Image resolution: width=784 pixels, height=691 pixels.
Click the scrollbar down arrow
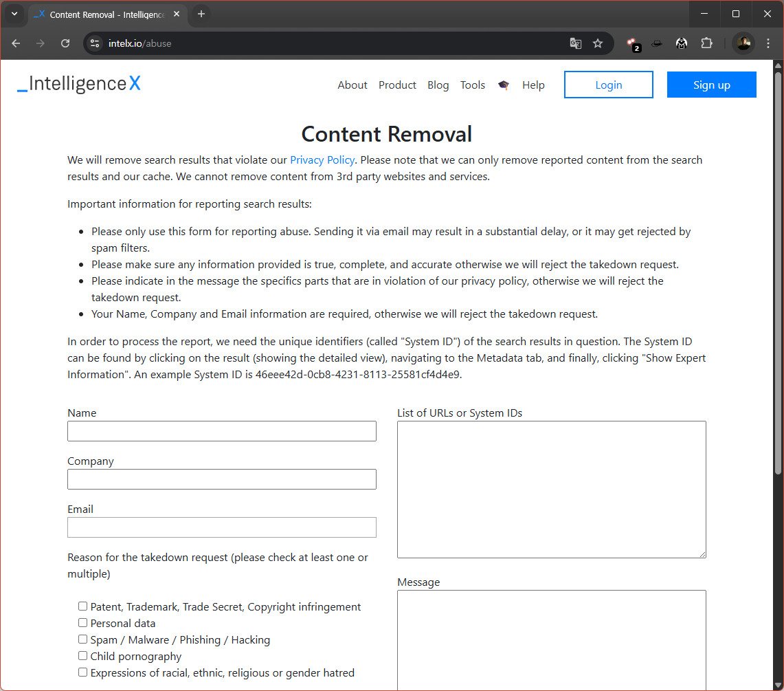tap(778, 685)
